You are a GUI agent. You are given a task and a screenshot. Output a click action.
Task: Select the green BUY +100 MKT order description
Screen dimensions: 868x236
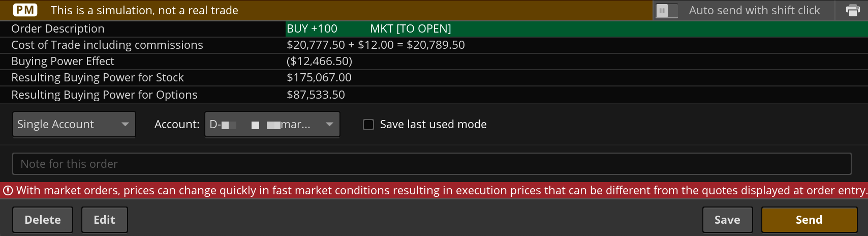coord(369,29)
